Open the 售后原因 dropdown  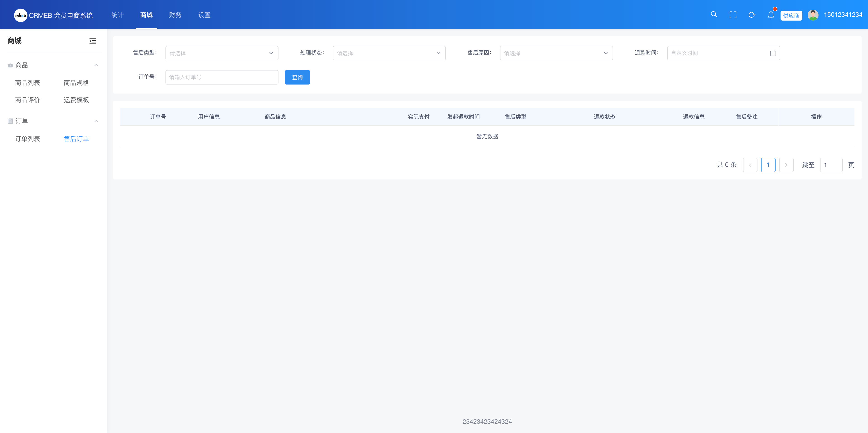tap(556, 53)
